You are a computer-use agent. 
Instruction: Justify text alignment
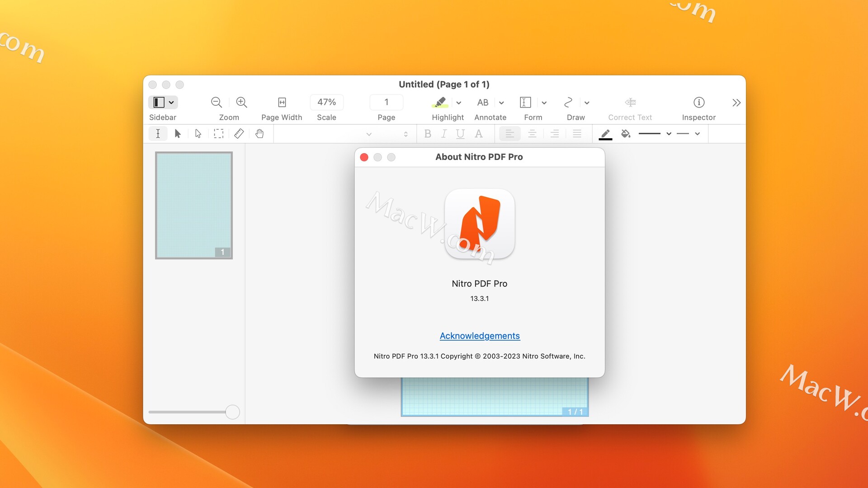click(577, 134)
